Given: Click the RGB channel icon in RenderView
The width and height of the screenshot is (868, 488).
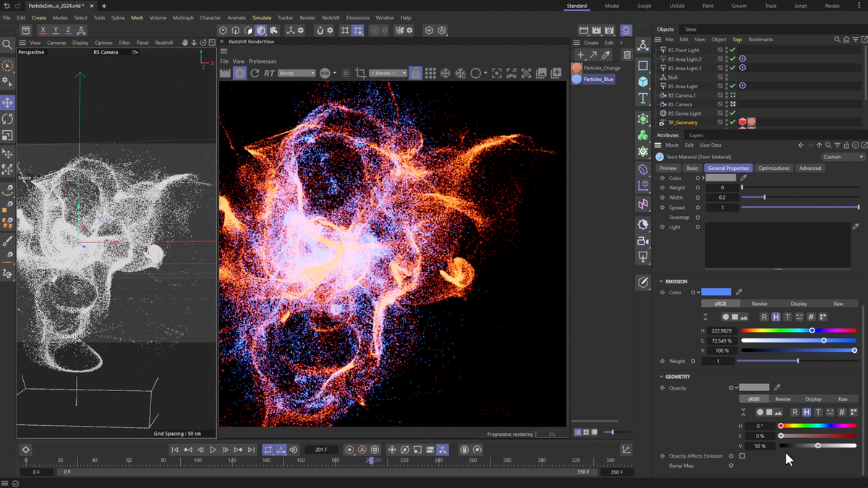Looking at the screenshot, I should tap(324, 72).
